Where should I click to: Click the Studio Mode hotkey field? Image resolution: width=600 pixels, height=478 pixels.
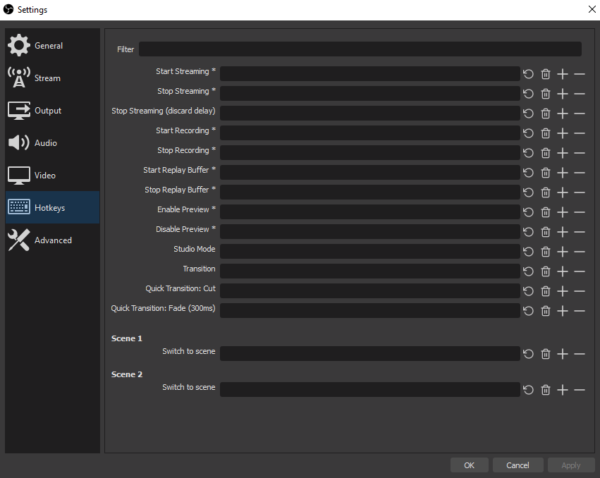[x=370, y=251]
